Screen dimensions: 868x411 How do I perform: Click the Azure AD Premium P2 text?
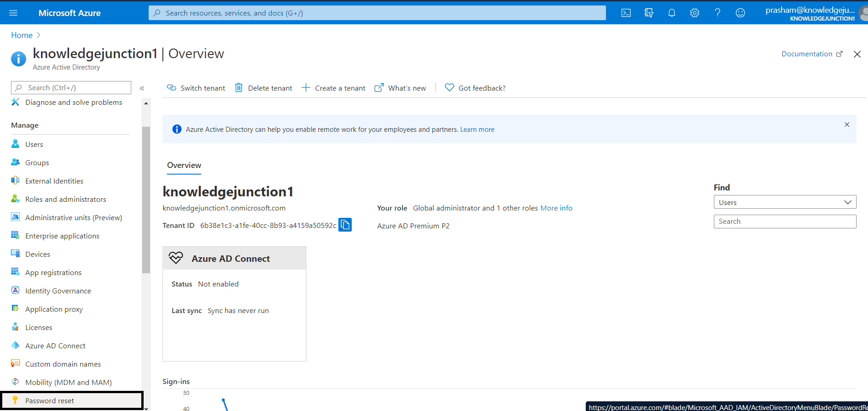(413, 226)
